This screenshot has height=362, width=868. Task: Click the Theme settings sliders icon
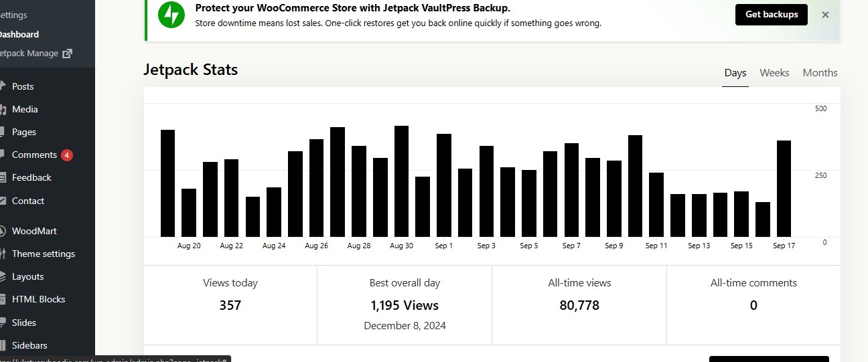point(2,254)
